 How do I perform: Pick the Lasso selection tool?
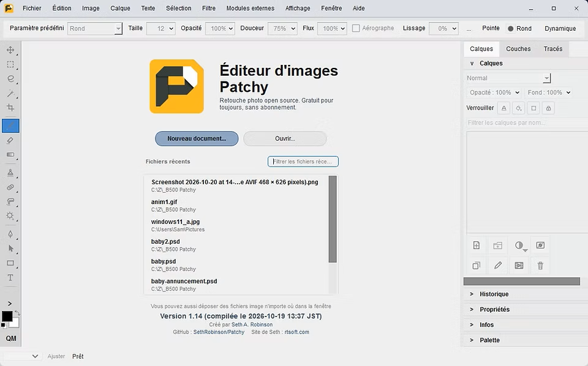(10, 79)
